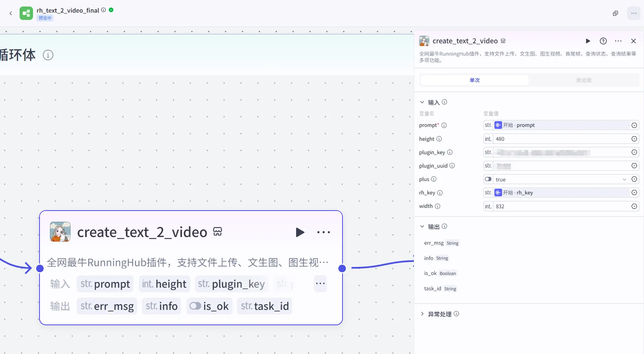The height and width of the screenshot is (354, 644).
Task: Show info tooltip for plus parameter
Action: coord(434,179)
